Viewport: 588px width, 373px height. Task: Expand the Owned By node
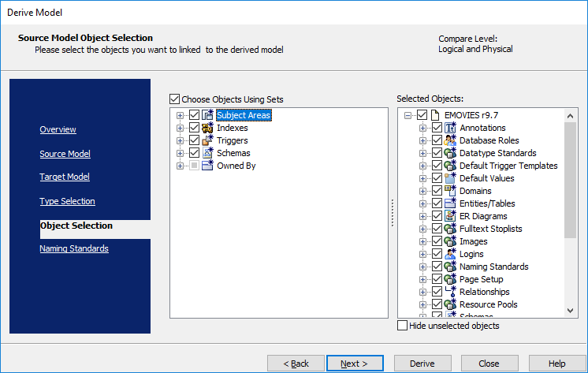(180, 166)
